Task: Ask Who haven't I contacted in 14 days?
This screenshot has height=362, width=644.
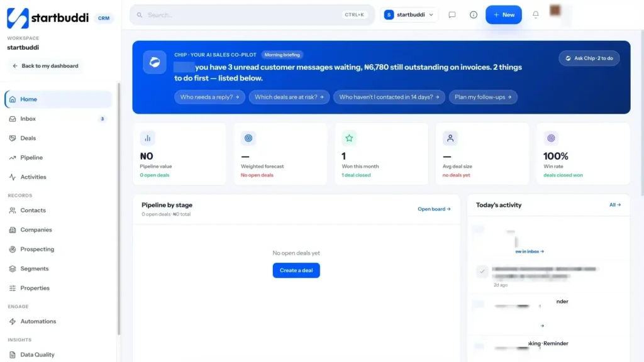Action: 389,97
